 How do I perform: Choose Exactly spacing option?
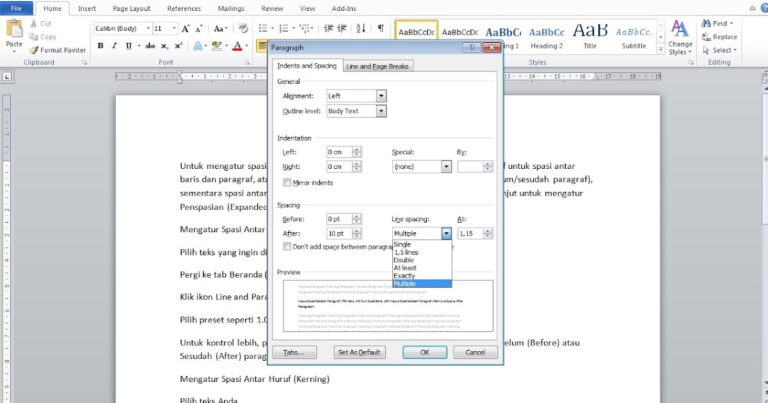click(422, 276)
